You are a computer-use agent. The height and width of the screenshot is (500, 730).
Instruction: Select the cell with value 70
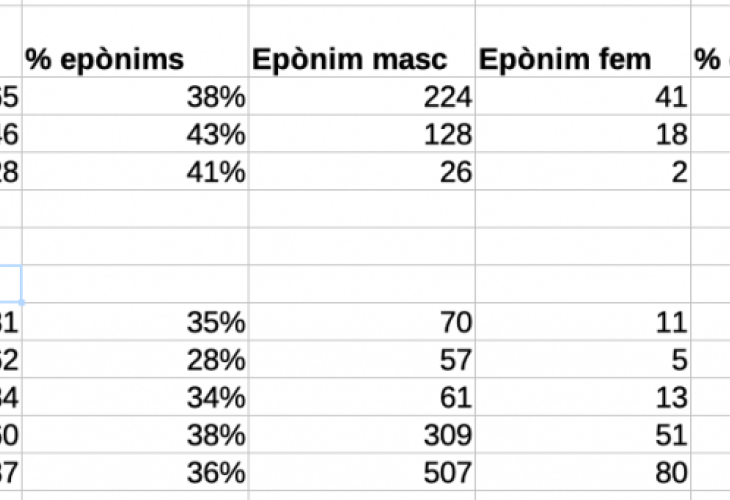pos(362,322)
